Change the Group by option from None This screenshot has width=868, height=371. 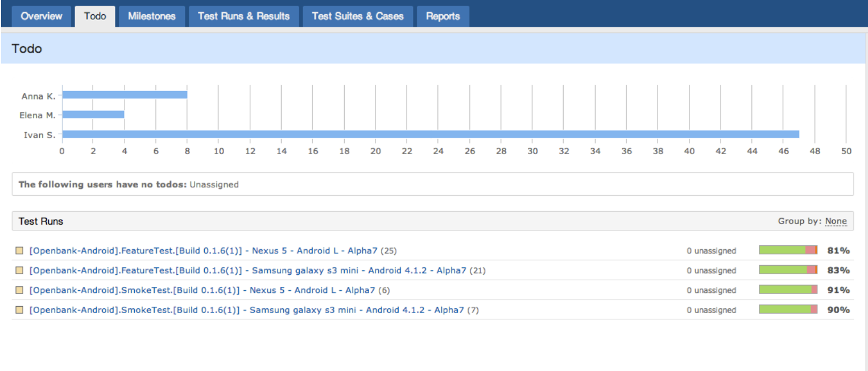coord(836,221)
